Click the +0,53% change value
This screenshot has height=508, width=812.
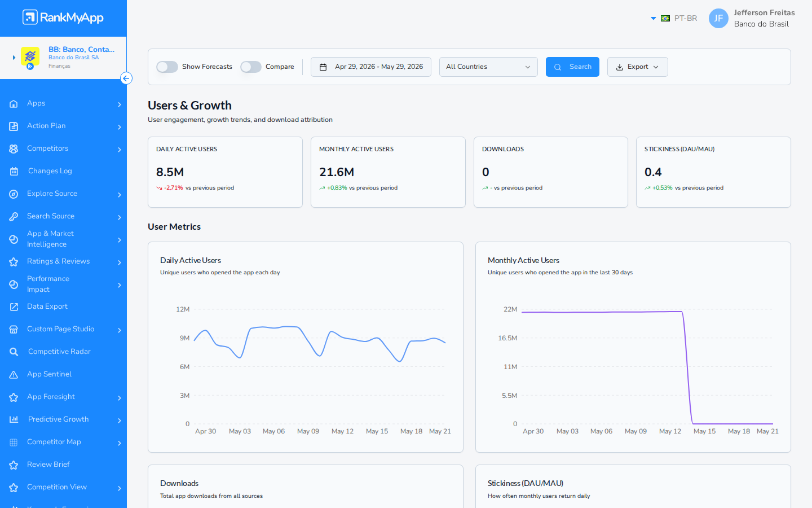pyautogui.click(x=662, y=188)
